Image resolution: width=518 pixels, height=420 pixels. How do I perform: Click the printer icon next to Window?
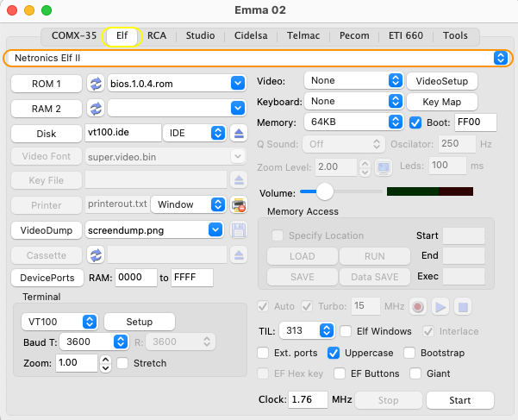[x=240, y=205]
